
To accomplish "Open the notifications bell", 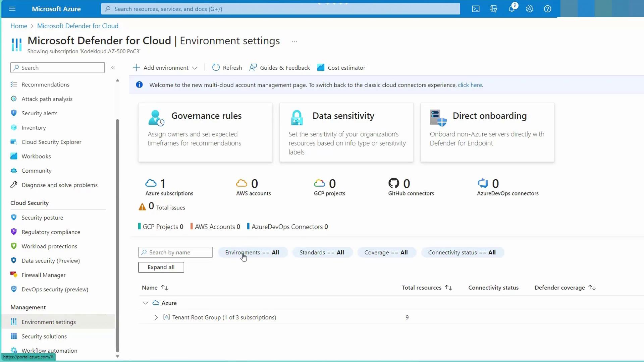I will pyautogui.click(x=512, y=9).
